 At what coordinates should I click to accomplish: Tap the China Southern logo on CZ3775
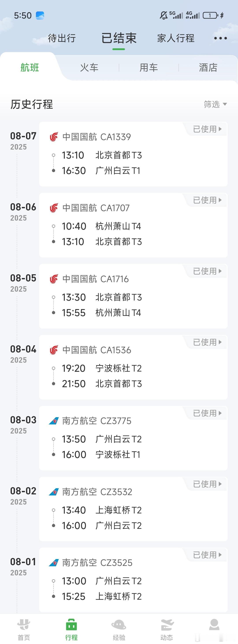[54, 421]
